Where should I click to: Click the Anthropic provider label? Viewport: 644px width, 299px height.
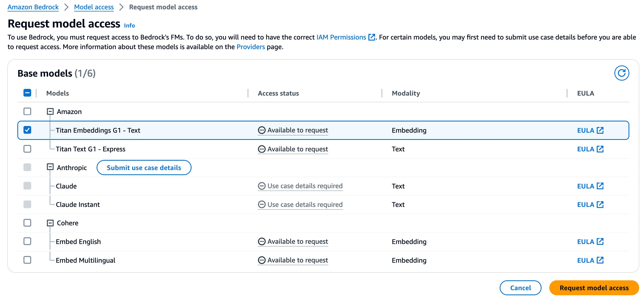click(x=72, y=168)
